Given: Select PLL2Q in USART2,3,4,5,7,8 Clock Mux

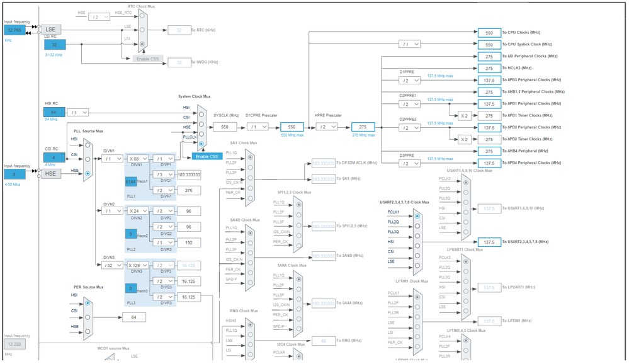Looking at the screenshot, I should tap(417, 226).
